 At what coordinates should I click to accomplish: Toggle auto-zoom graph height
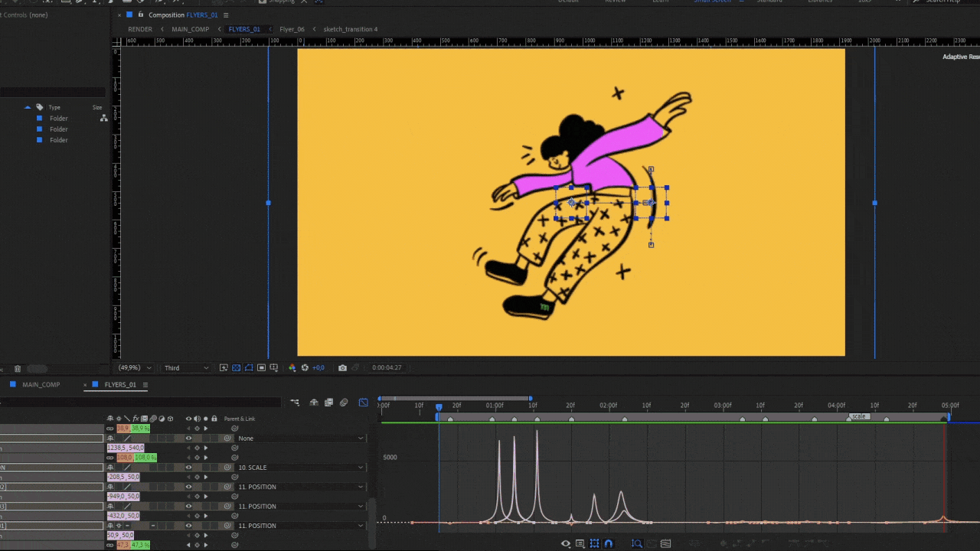click(x=637, y=544)
